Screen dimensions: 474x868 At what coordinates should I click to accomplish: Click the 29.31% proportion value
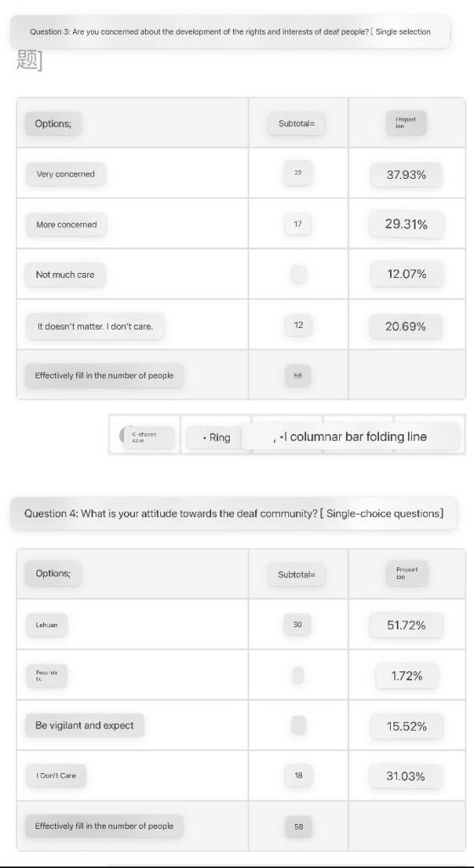click(406, 224)
